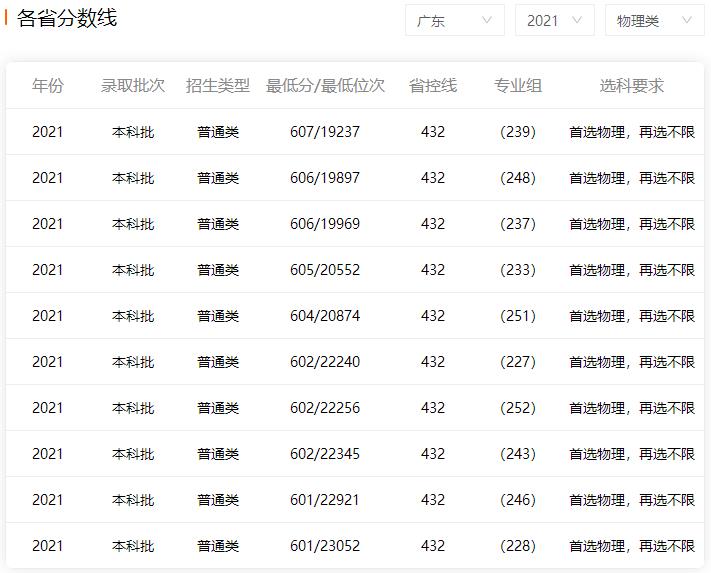711x573 pixels.
Task: Click professional group (246)
Action: point(518,500)
